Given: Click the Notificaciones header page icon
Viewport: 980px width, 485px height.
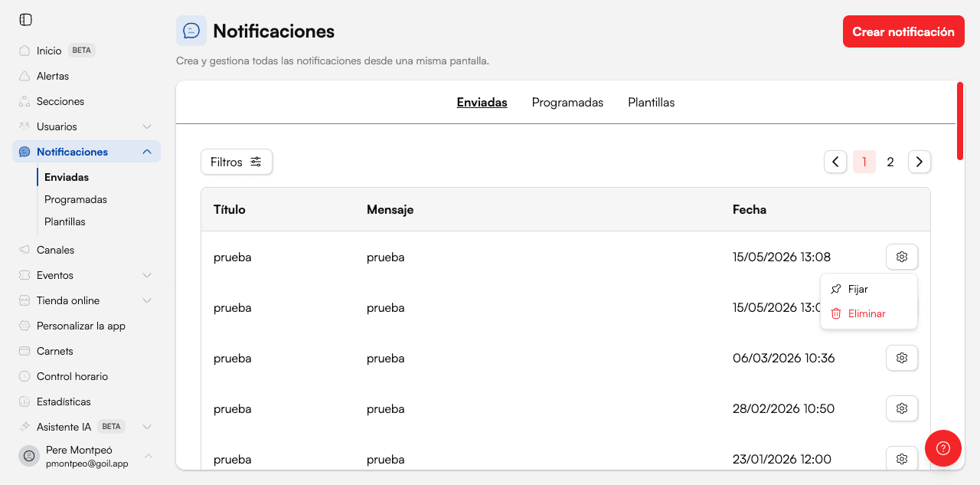Looking at the screenshot, I should [191, 31].
